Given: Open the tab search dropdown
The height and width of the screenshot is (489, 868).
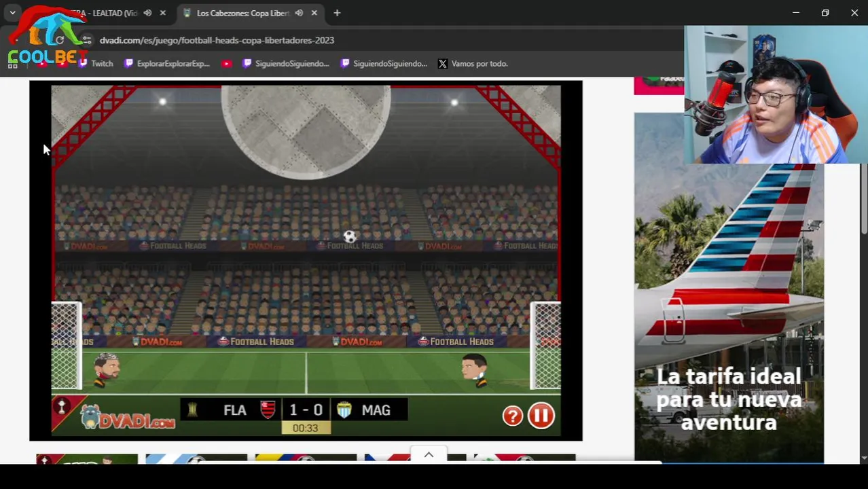Looking at the screenshot, I should pyautogui.click(x=12, y=13).
